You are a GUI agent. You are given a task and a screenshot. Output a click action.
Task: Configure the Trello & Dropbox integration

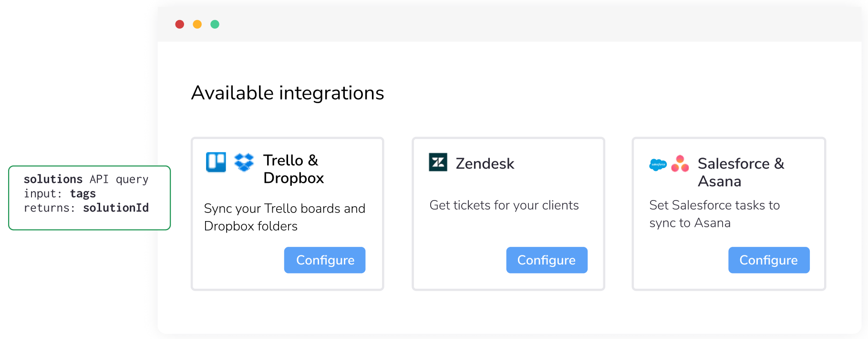325,260
